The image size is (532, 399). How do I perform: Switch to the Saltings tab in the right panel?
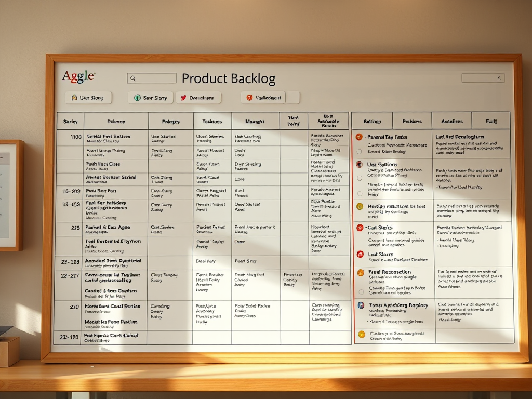pos(372,121)
